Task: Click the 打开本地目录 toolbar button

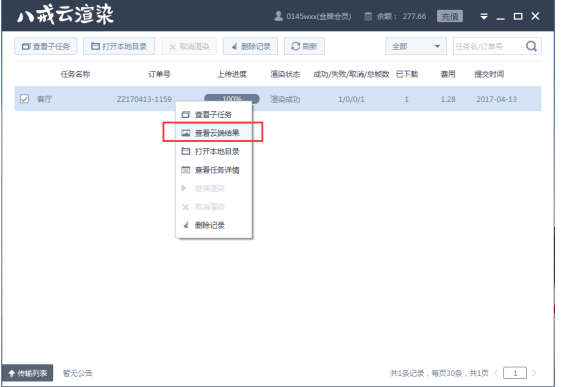Action: [x=119, y=46]
